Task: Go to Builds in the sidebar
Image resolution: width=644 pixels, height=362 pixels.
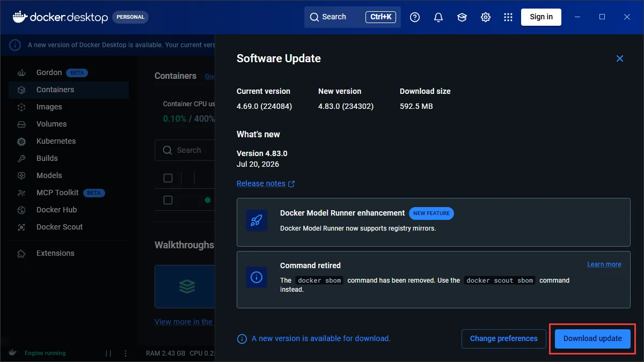Action: 69,158
